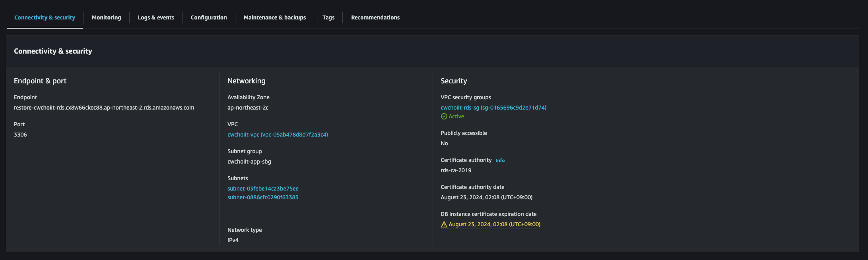Open subnet-03febe14ca3be75ee link
The width and height of the screenshot is (868, 260).
[263, 189]
